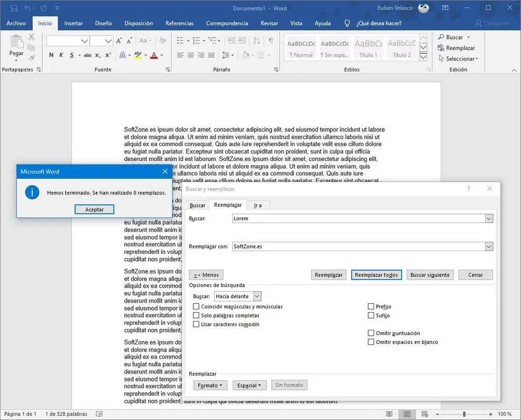Click the superscript x² icon

point(108,55)
